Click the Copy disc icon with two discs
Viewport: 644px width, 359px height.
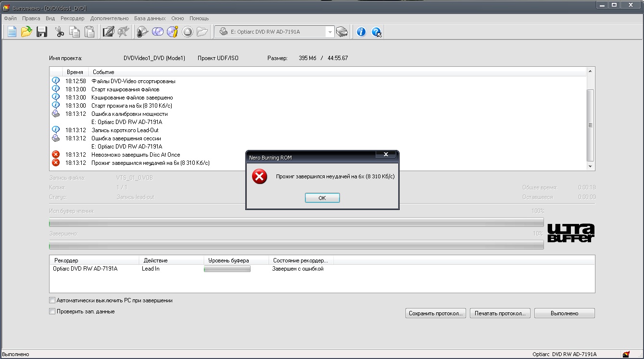click(158, 32)
